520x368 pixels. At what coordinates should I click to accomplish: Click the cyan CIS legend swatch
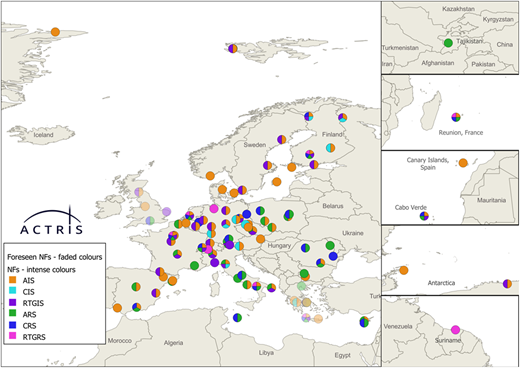[x=13, y=291]
